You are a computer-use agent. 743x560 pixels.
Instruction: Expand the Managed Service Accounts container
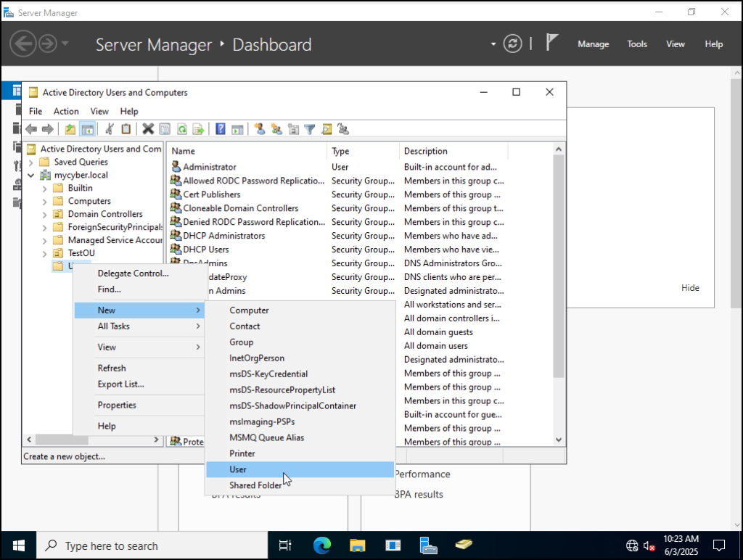coord(44,241)
